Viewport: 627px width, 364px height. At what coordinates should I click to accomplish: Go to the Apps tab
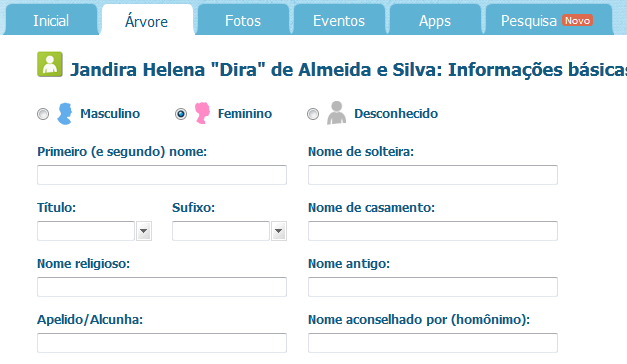(x=435, y=20)
